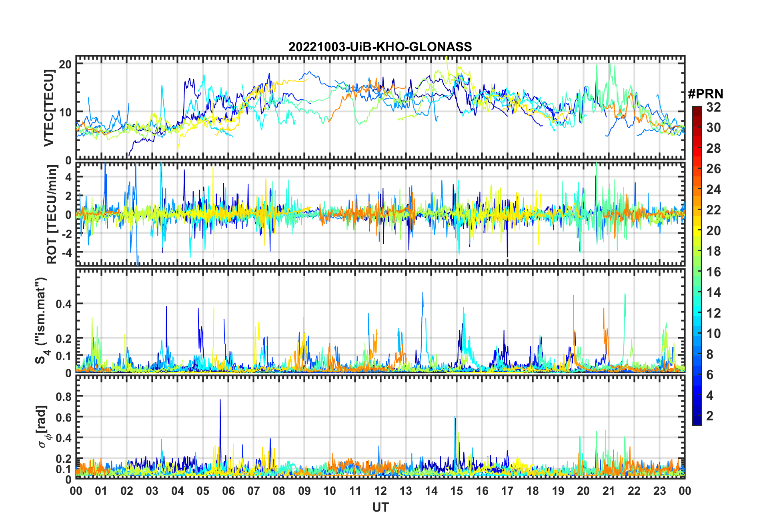Select x-axis hour tick label 23
The width and height of the screenshot is (761, 532).
click(660, 491)
